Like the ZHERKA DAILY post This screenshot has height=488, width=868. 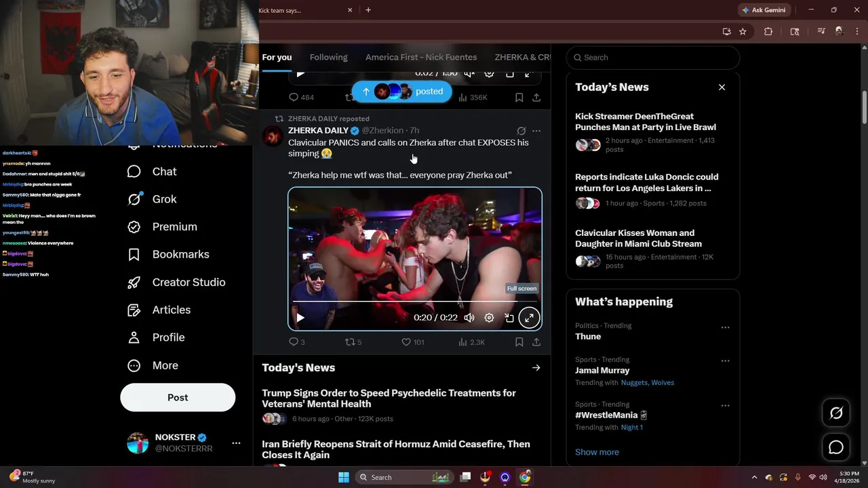(x=412, y=342)
